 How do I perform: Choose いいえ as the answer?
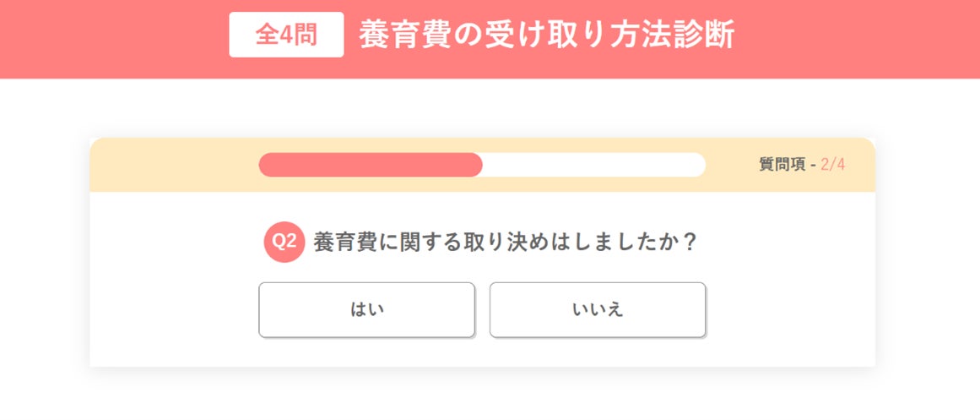pyautogui.click(x=598, y=310)
